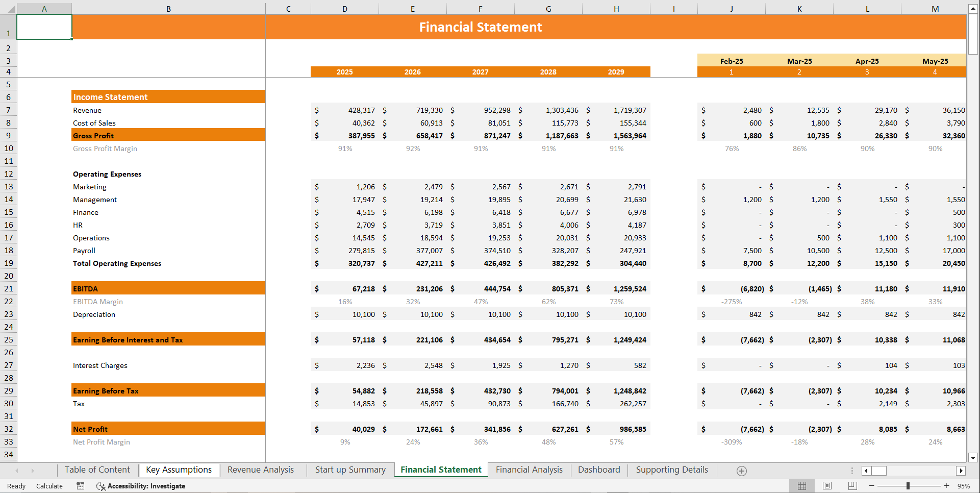980x493 pixels.
Task: Open Page Layout view from status bar
Action: 827,486
